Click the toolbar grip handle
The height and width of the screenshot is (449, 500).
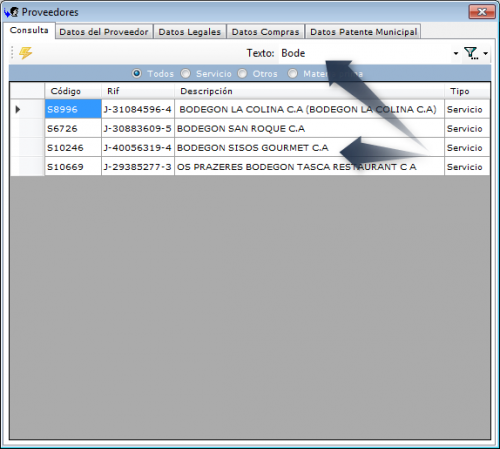click(x=12, y=53)
